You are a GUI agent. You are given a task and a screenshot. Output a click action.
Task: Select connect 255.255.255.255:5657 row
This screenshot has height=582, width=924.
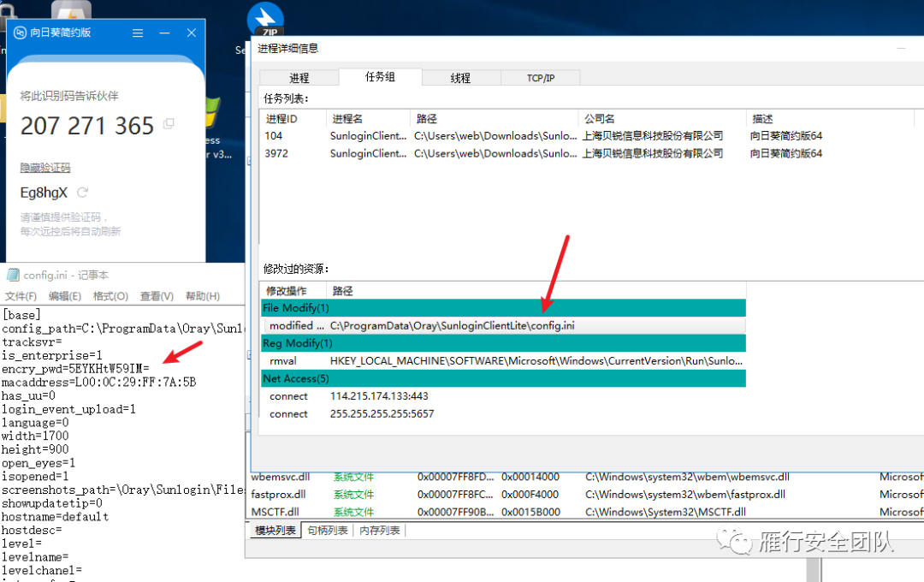click(x=503, y=414)
